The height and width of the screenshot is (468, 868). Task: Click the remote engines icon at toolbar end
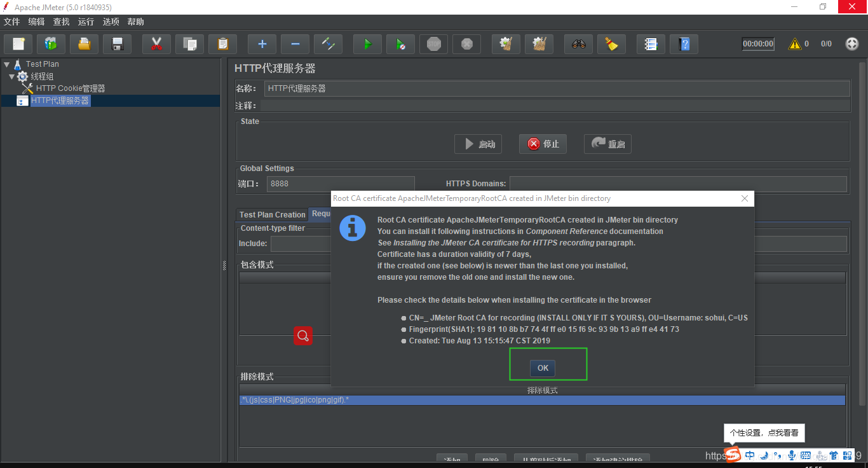pos(852,44)
